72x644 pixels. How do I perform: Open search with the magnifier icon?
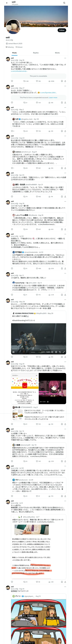point(64,3)
